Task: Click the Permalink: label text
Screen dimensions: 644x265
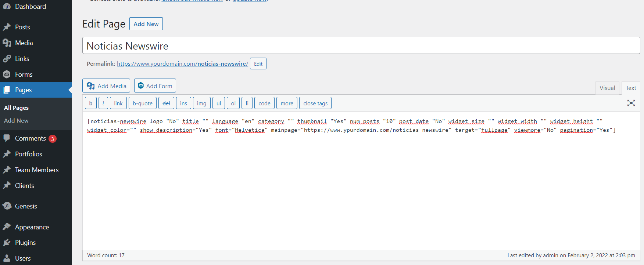Action: 101,64
